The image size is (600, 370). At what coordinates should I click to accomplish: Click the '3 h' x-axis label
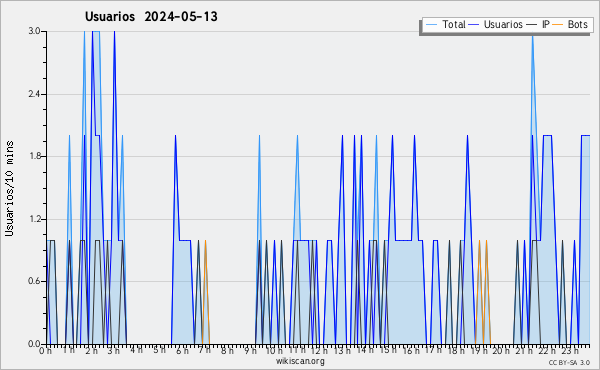[114, 350]
